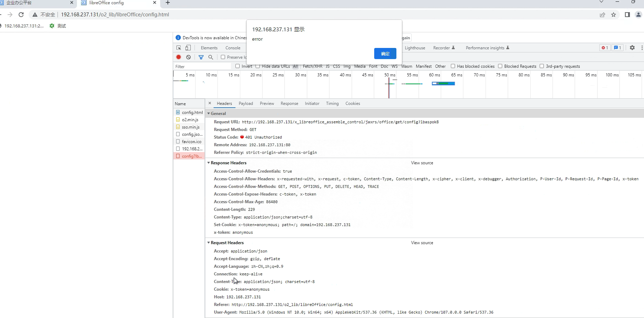Enable the Invert filter checkbox
The image size is (644, 318).
click(x=238, y=66)
